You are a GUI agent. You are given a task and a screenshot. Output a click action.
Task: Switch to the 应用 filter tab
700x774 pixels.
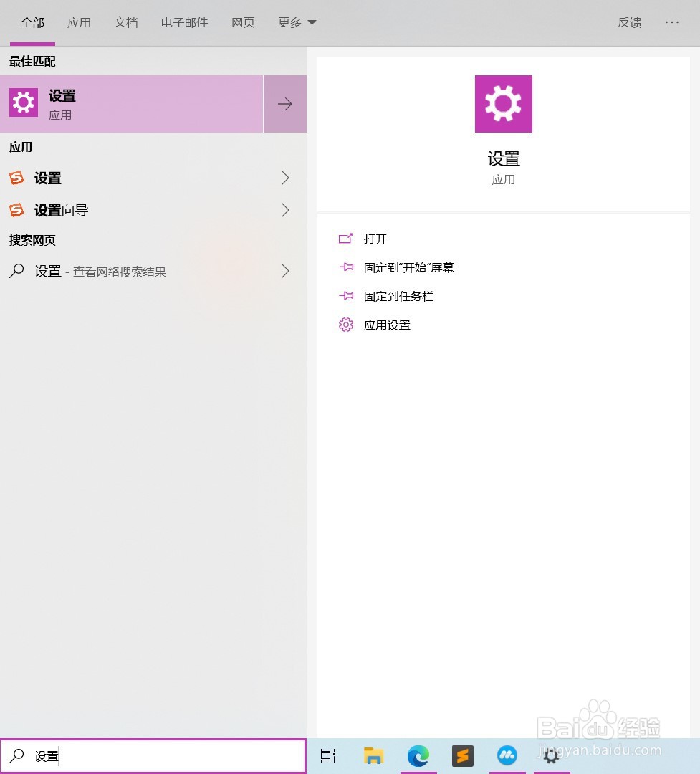(x=79, y=22)
